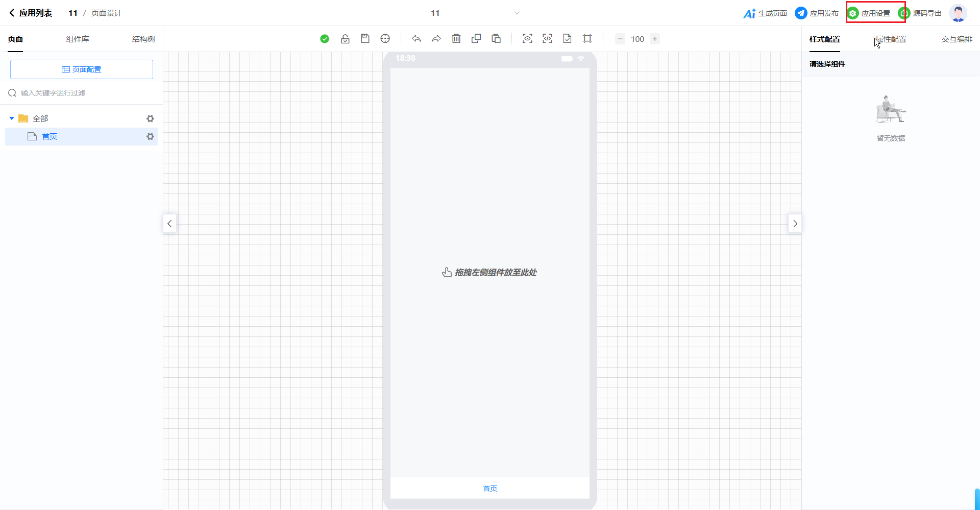The width and height of the screenshot is (980, 510).
Task: Open the page selector dropdown at top center
Action: pos(517,13)
